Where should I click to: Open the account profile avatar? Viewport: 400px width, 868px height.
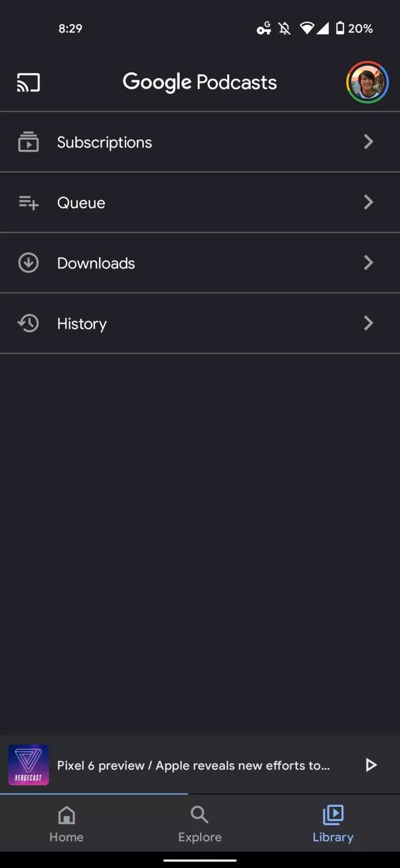(367, 83)
